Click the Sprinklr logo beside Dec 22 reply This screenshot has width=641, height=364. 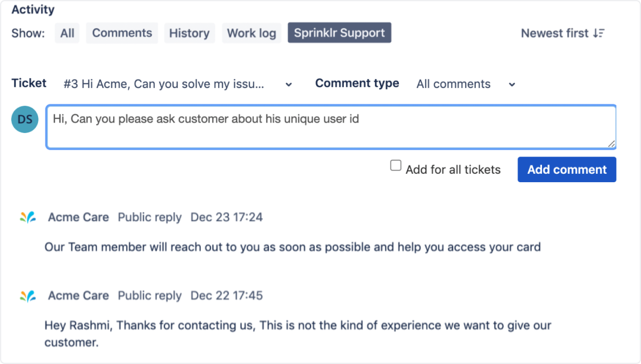point(28,296)
